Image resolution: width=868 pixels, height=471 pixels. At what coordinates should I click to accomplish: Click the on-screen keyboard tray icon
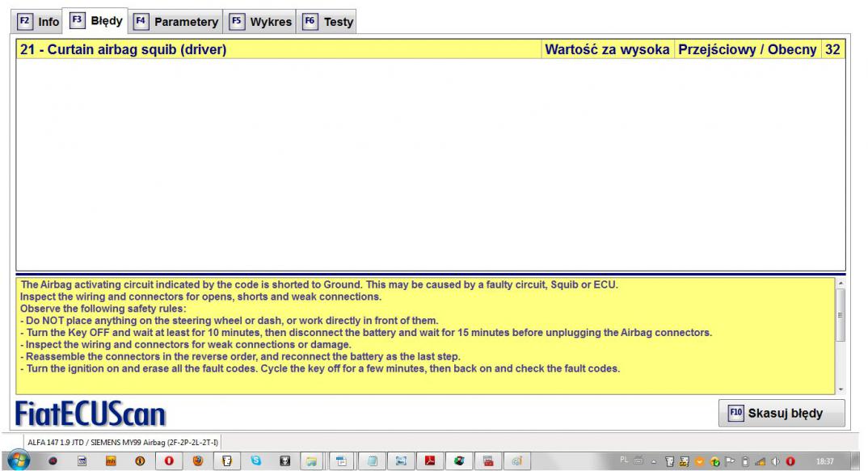(638, 460)
